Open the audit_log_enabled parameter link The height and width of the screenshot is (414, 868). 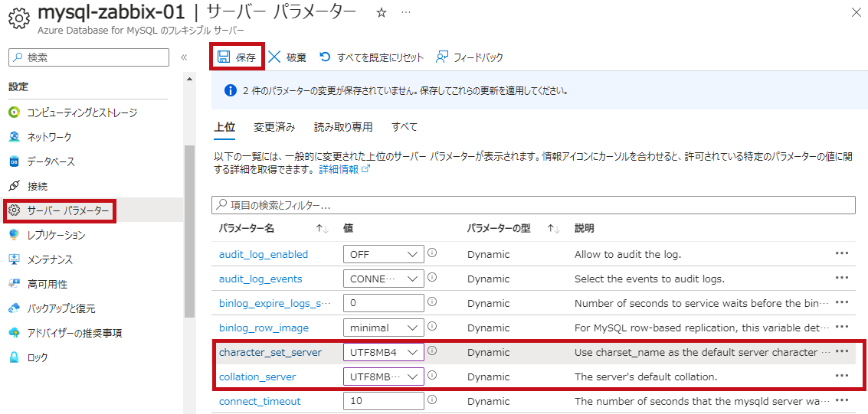264,255
